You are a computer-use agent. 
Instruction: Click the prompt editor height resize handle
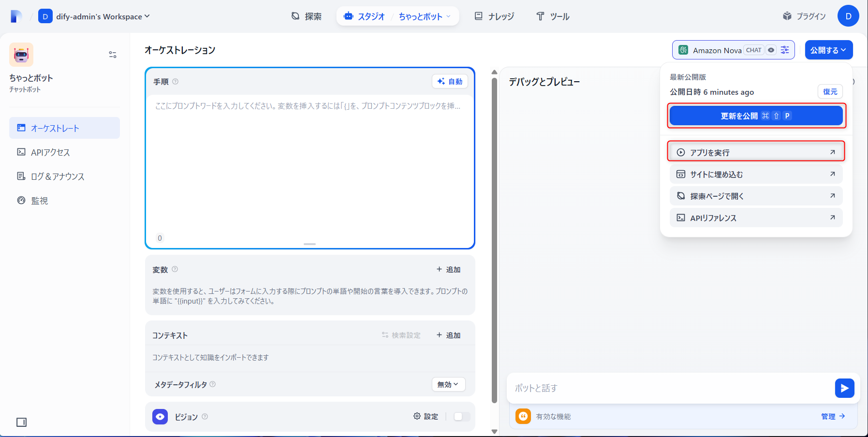tap(309, 244)
